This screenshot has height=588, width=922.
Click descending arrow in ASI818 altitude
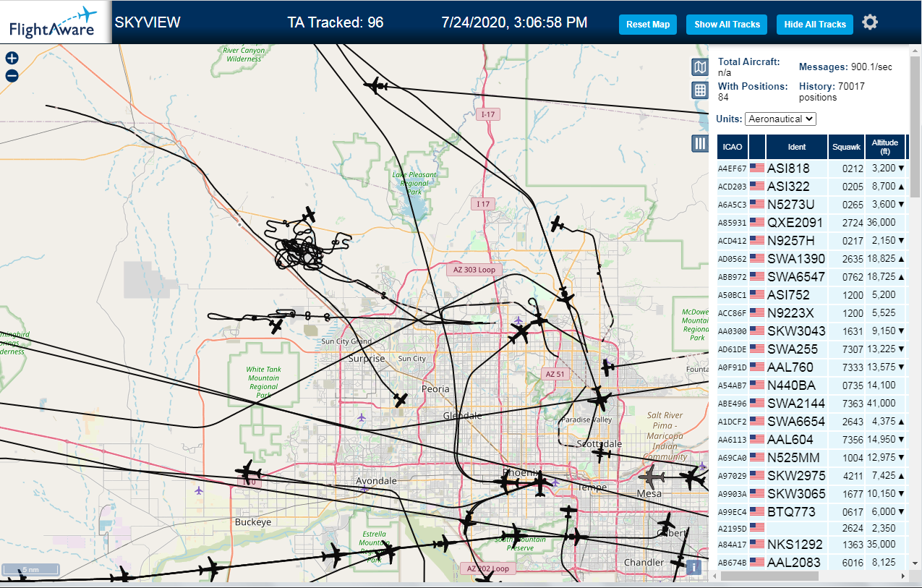tap(901, 169)
